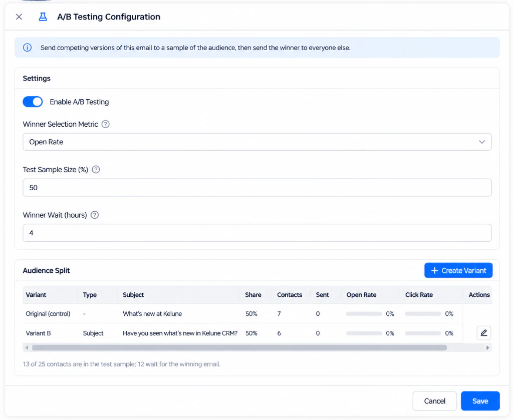The height and width of the screenshot is (420, 513).
Task: Click the left arrow of the horizontal scrollbar
Action: pyautogui.click(x=27, y=348)
